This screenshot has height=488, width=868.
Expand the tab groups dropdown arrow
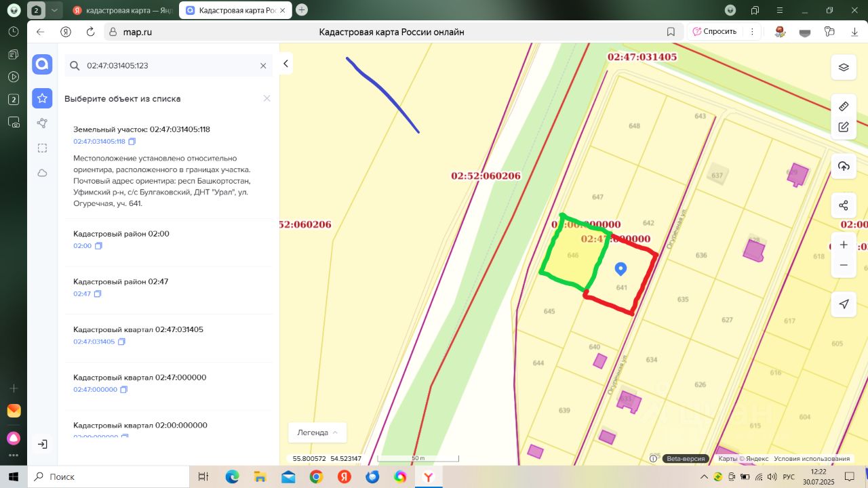[x=54, y=10]
